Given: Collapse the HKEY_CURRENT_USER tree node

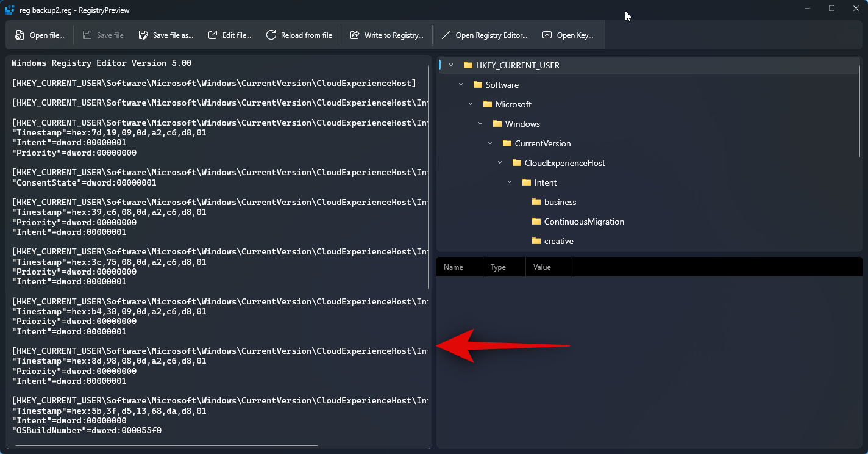Looking at the screenshot, I should pyautogui.click(x=450, y=65).
